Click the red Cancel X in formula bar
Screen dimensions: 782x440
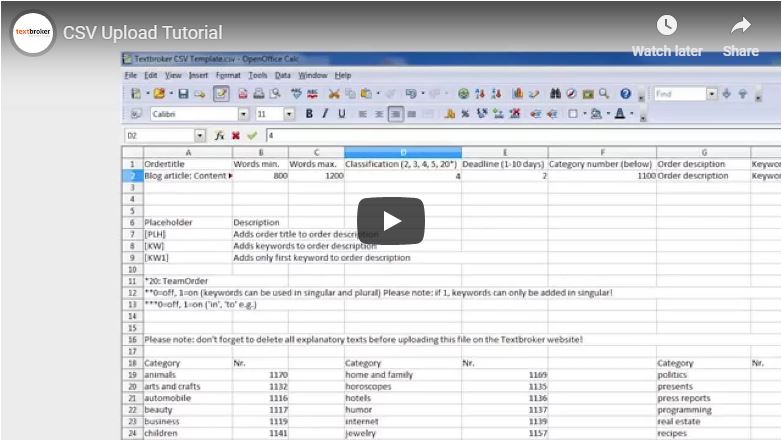pyautogui.click(x=236, y=135)
